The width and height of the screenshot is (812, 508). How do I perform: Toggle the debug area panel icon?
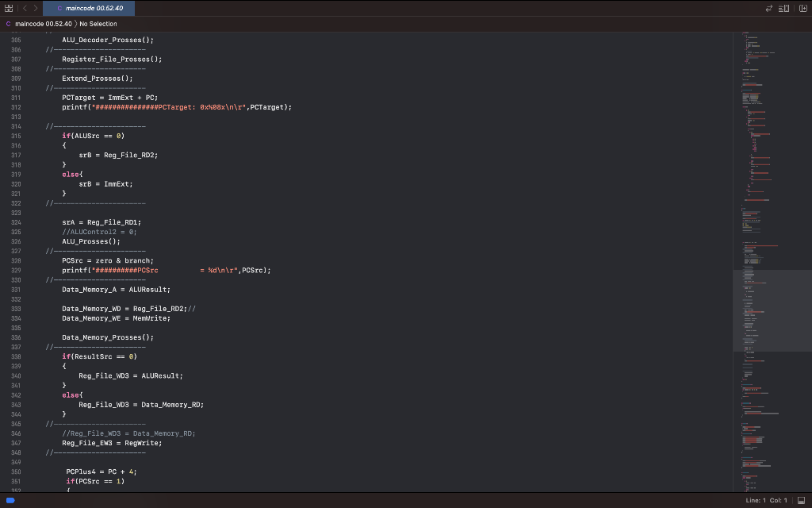[802, 500]
